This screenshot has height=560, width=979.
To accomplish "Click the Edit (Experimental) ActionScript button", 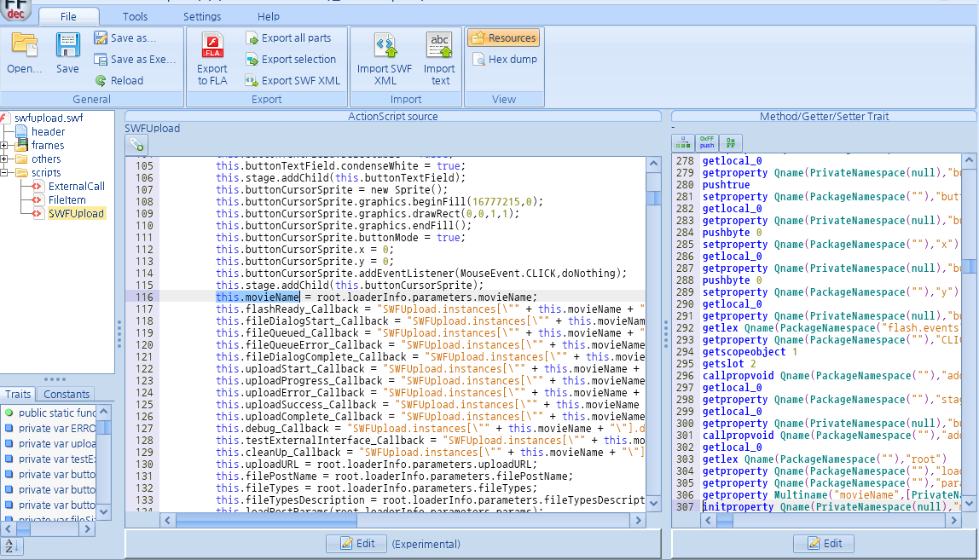I will coord(356,544).
